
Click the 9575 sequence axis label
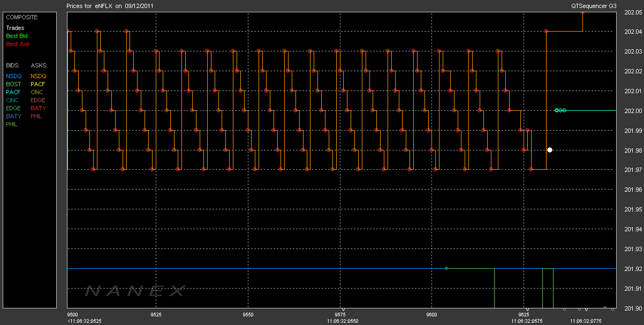(340, 314)
